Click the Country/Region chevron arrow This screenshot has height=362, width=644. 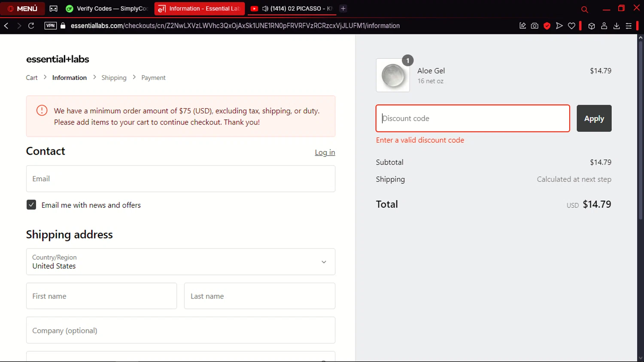point(324,262)
